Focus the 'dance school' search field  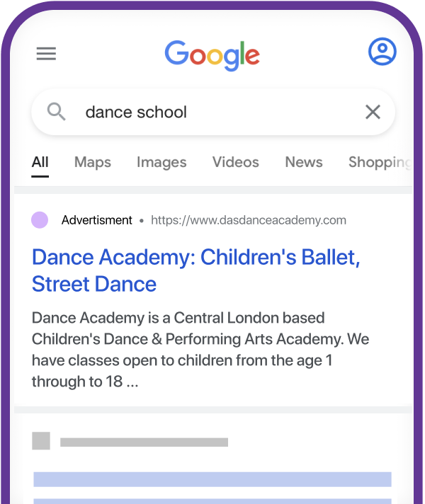[x=212, y=112]
